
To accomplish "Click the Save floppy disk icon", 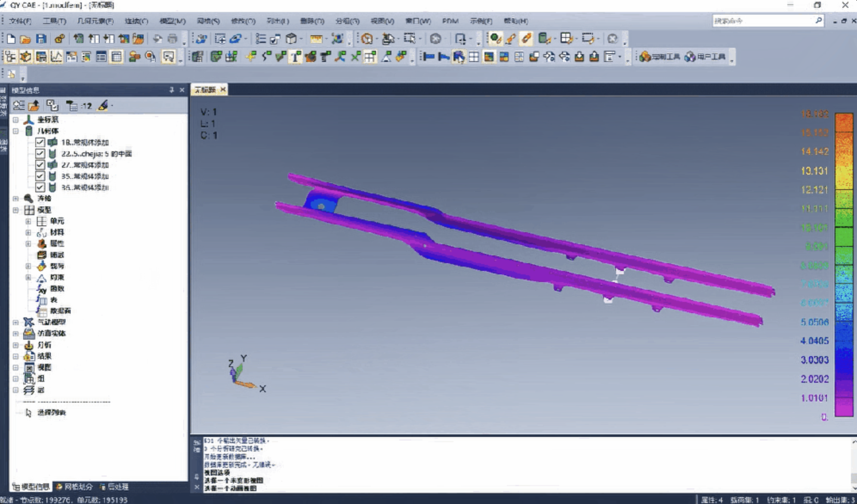I will pyautogui.click(x=41, y=39).
